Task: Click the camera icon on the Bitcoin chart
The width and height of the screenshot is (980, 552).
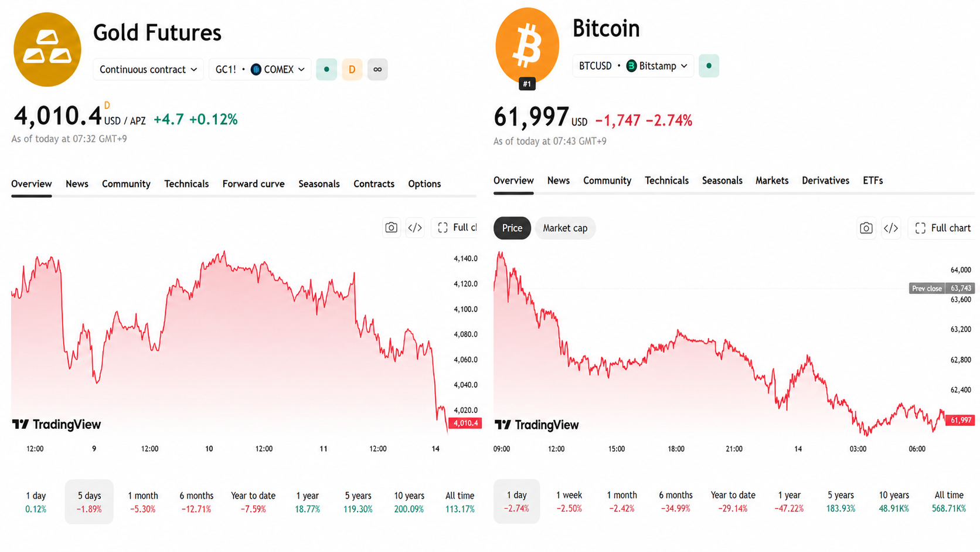Action: click(x=866, y=228)
